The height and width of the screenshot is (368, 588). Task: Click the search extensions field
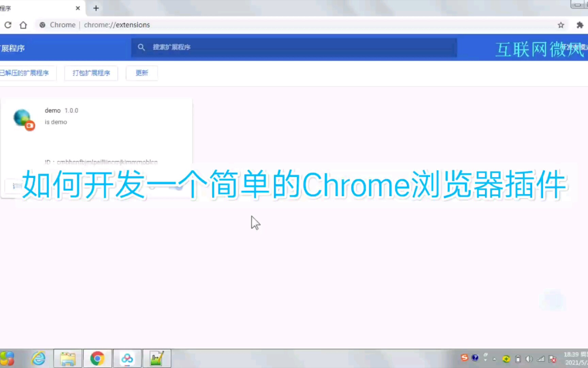coord(294,47)
